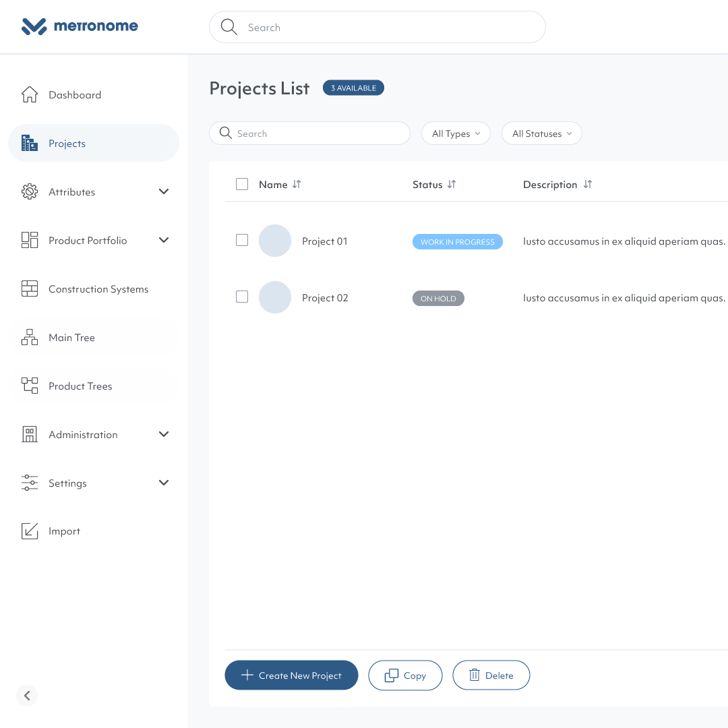
Task: Go to Projects in the sidebar
Action: click(x=67, y=144)
